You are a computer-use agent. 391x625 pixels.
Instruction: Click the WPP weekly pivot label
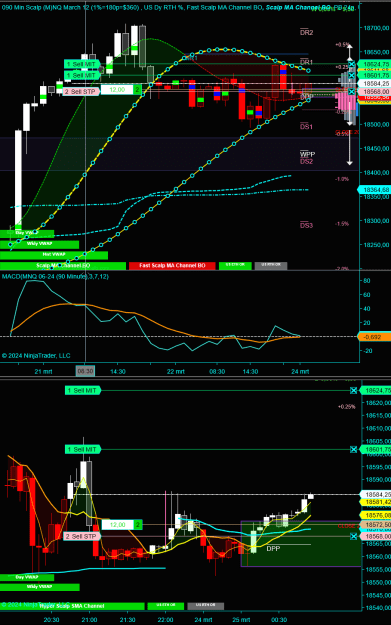tap(307, 154)
